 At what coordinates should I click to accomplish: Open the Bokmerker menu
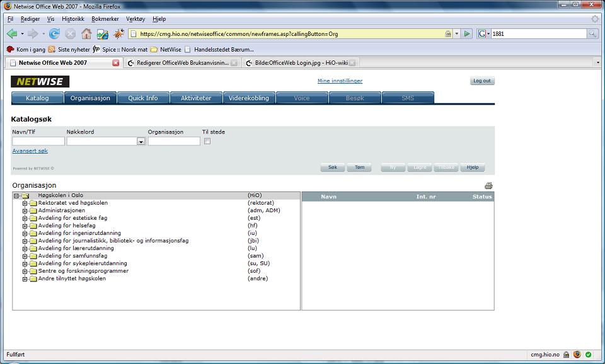pyautogui.click(x=105, y=19)
